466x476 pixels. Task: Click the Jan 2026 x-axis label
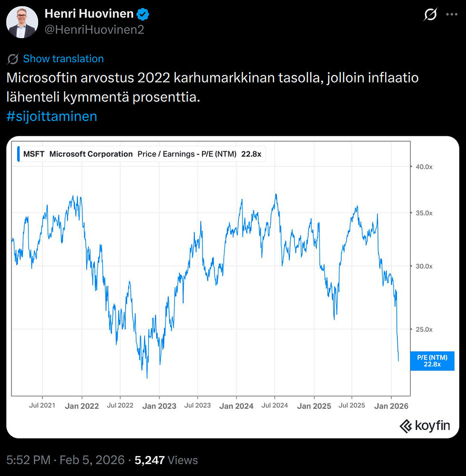[x=392, y=406]
